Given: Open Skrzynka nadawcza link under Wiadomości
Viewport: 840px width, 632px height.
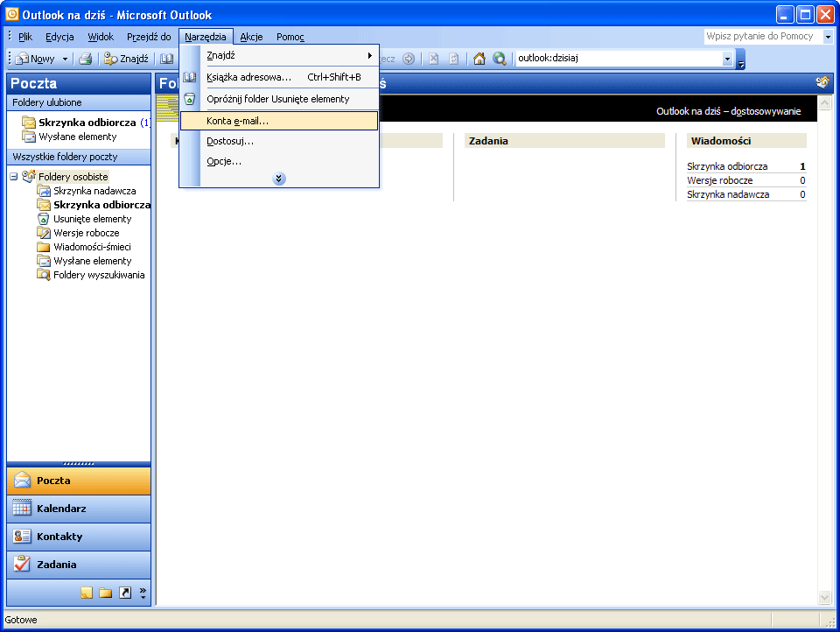Looking at the screenshot, I should (728, 194).
